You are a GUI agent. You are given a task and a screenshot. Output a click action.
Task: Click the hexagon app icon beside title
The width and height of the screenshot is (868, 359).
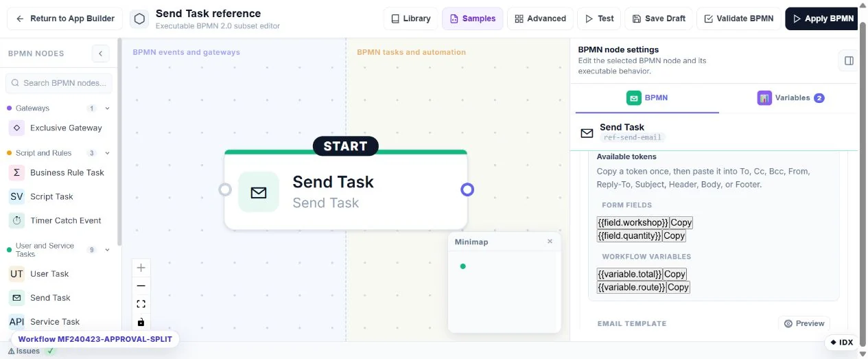[139, 19]
